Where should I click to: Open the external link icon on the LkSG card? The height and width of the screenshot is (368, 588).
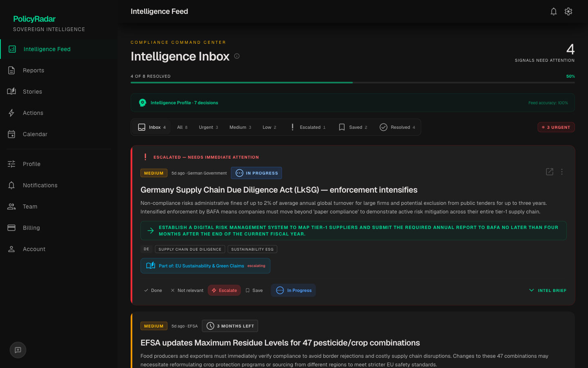(x=549, y=172)
